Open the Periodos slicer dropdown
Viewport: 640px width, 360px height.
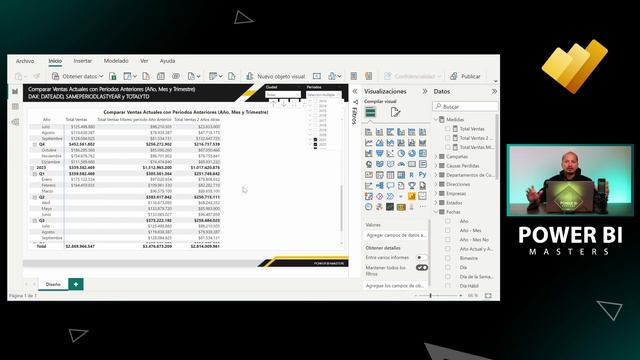pyautogui.click(x=324, y=94)
